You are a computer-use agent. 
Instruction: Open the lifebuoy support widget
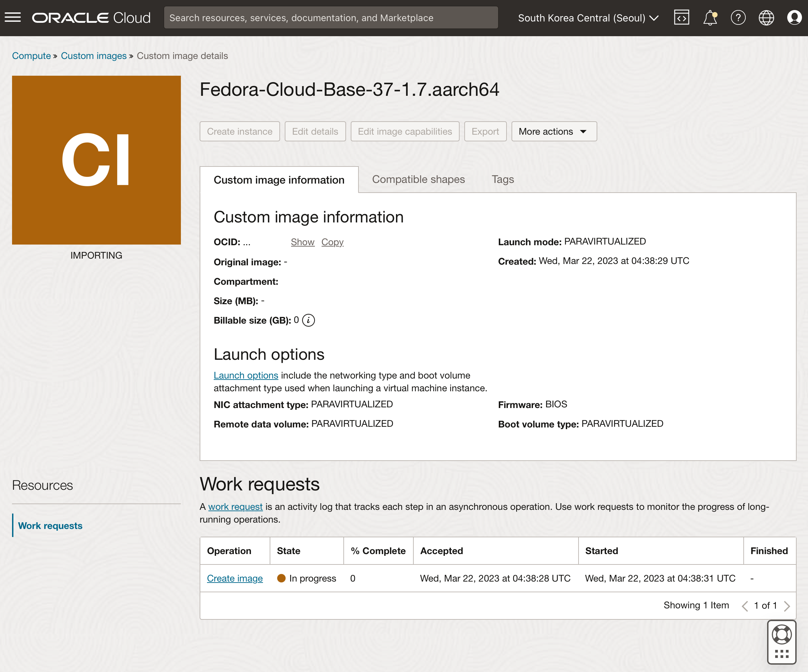coord(782,634)
